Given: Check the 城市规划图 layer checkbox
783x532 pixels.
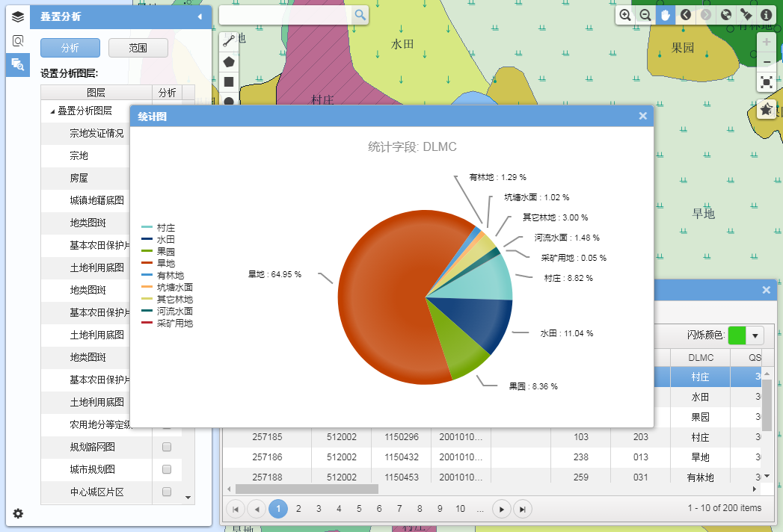Looking at the screenshot, I should [x=167, y=469].
